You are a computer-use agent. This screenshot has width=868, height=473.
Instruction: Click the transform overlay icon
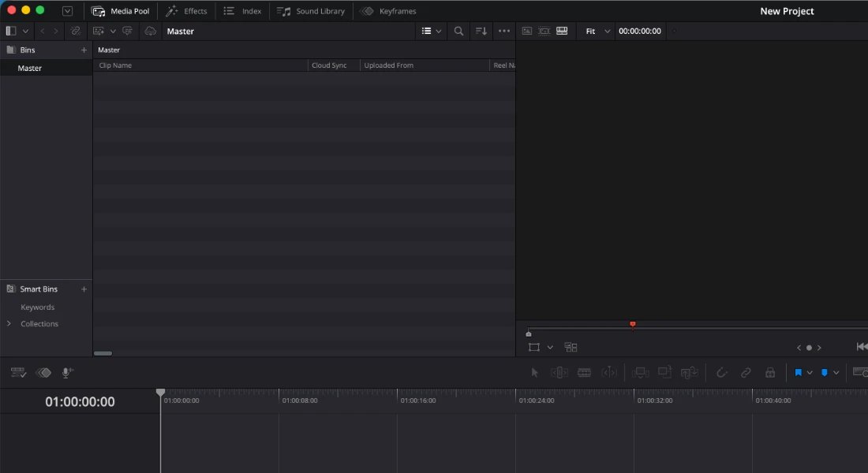coord(533,348)
